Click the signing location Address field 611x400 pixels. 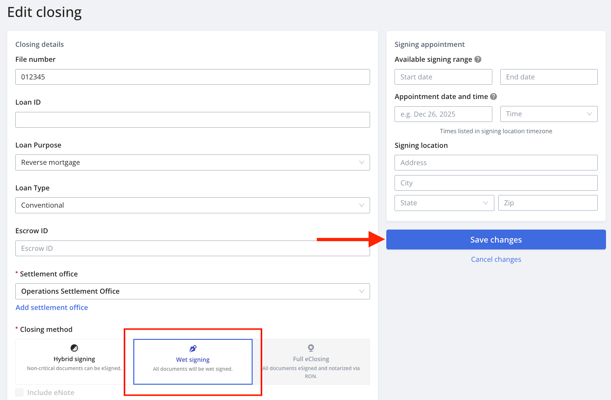[496, 162]
